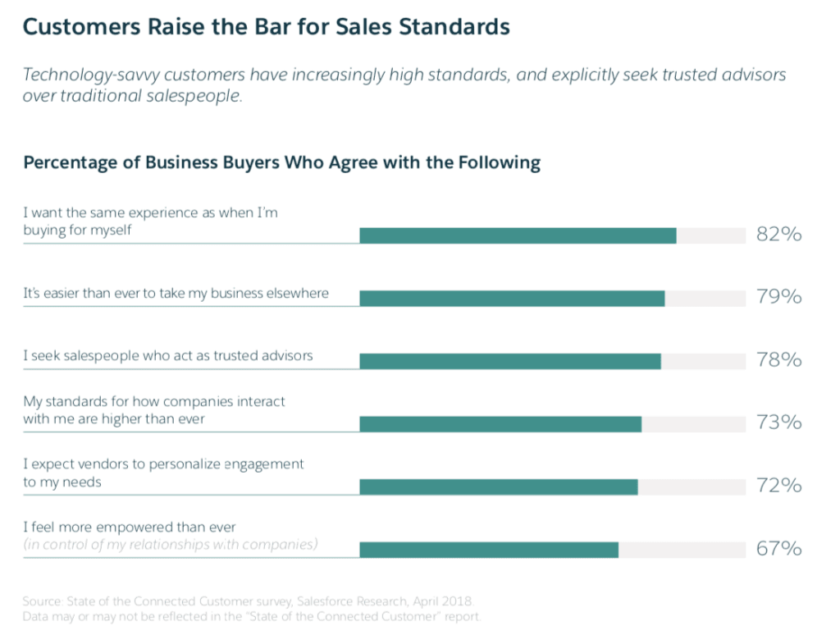Viewport: 840px width, 635px height.
Task: Click the source citation for Salesforce Research
Action: point(249,601)
